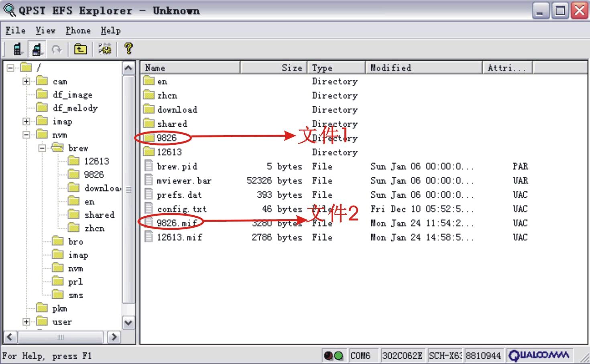This screenshot has width=590, height=364.
Task: Expand the cam folder in tree
Action: [x=26, y=81]
